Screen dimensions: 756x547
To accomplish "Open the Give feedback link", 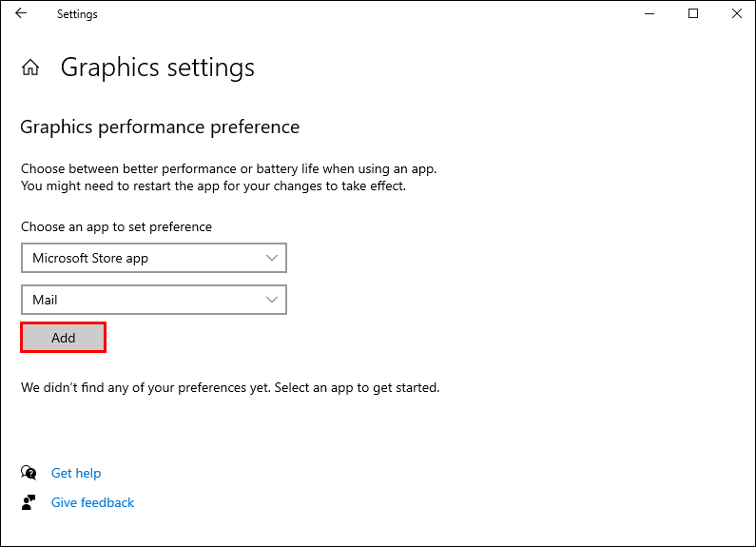I will pyautogui.click(x=92, y=502).
